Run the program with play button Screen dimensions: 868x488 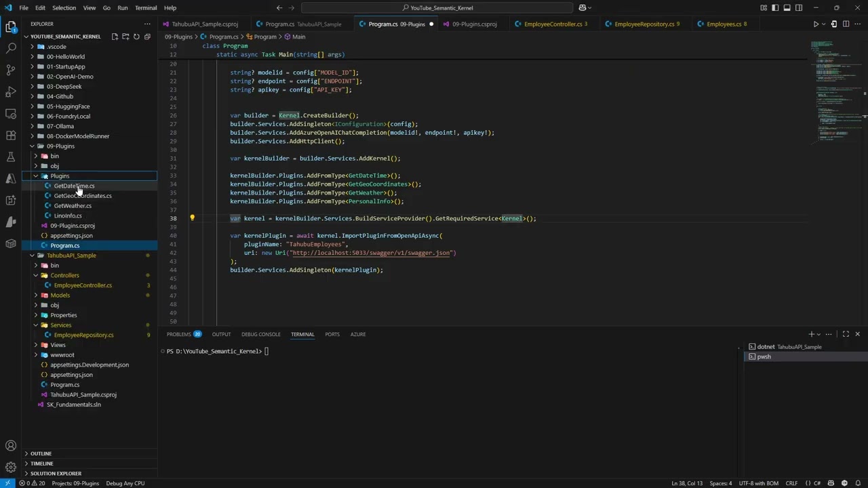pos(816,24)
